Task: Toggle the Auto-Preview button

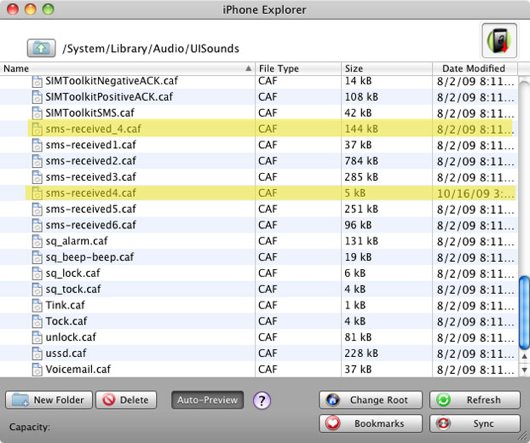Action: click(207, 400)
